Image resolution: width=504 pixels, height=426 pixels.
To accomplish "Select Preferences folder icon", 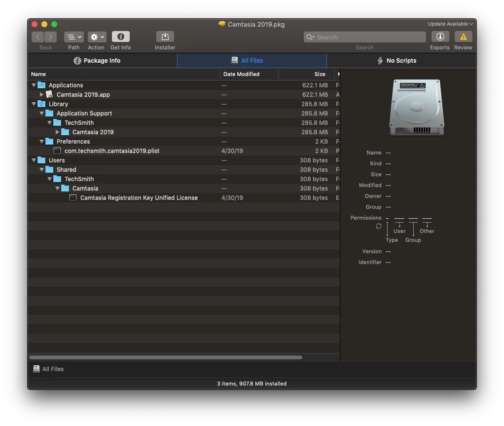I will point(49,141).
